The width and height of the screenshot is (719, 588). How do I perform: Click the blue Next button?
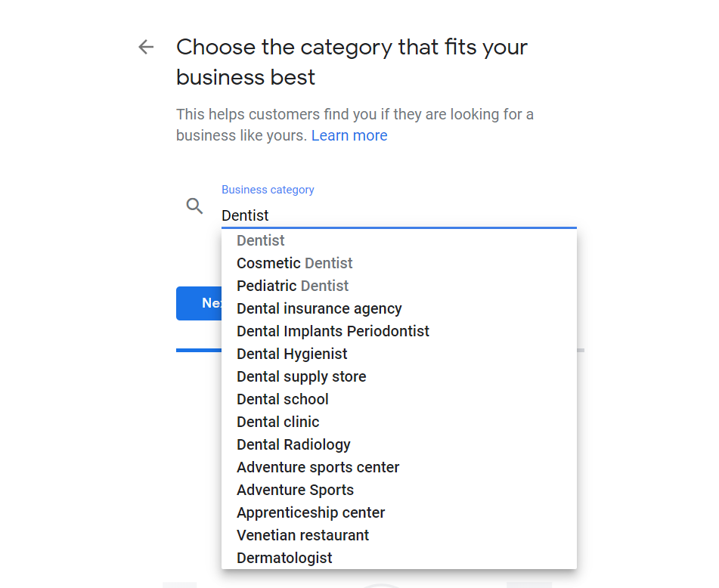click(199, 303)
